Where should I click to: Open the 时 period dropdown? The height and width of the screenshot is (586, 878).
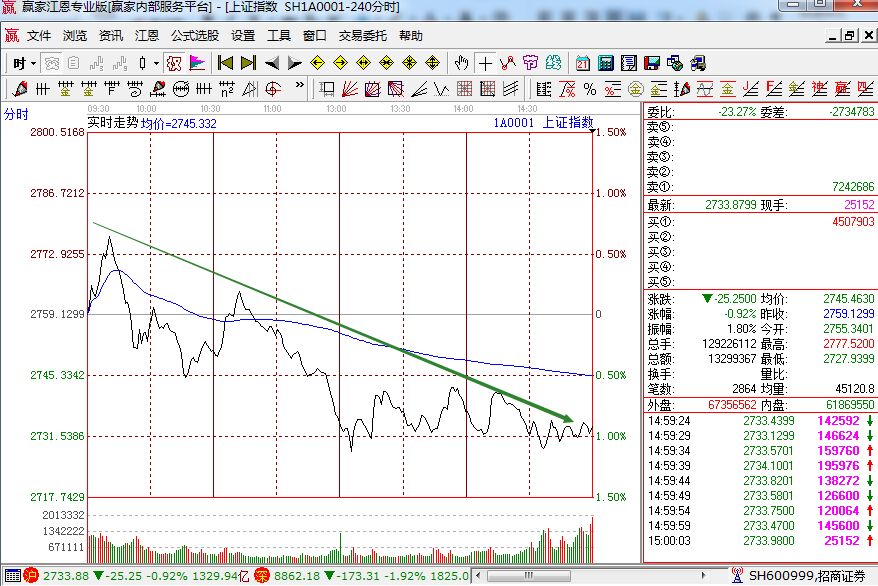(x=24, y=63)
